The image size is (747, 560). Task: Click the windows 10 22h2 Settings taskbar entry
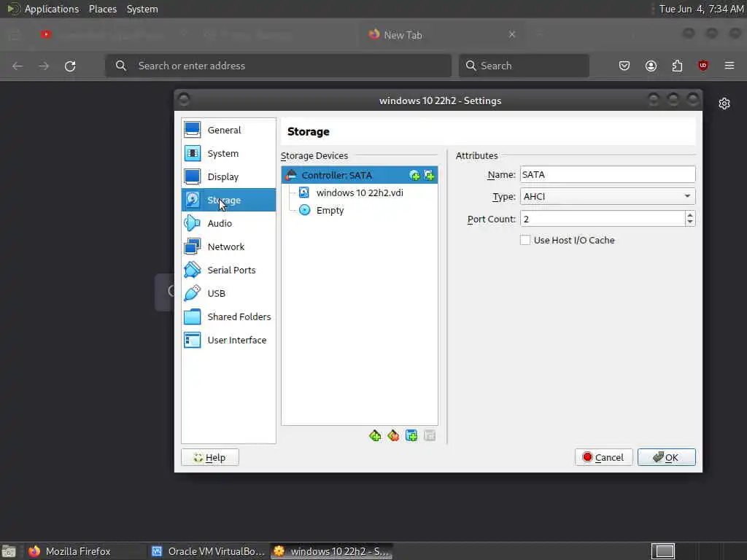(x=332, y=551)
